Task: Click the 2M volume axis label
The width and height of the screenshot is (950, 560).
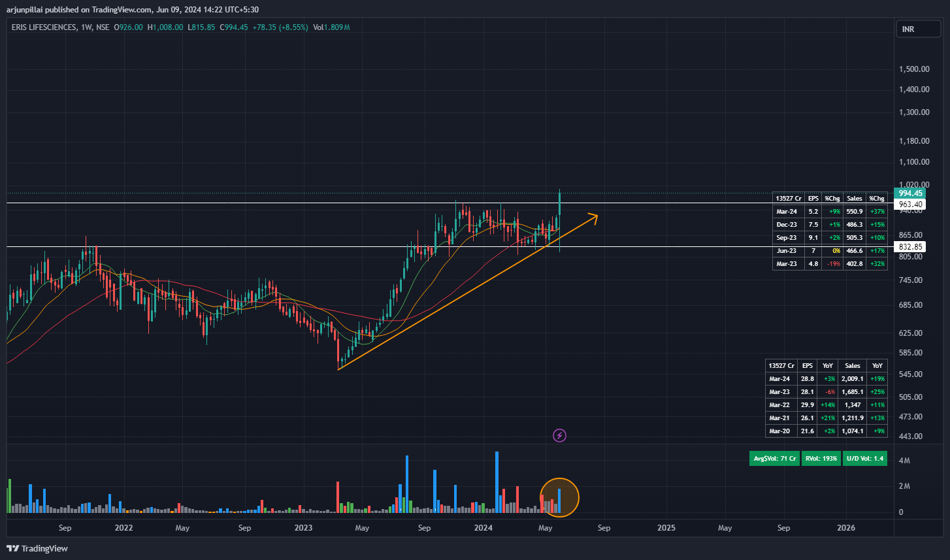Action: pos(904,487)
